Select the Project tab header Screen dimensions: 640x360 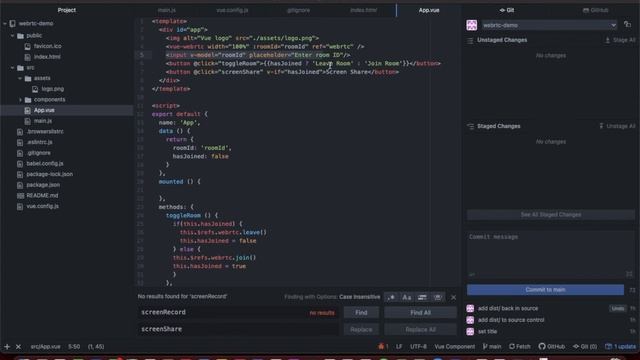pyautogui.click(x=67, y=10)
